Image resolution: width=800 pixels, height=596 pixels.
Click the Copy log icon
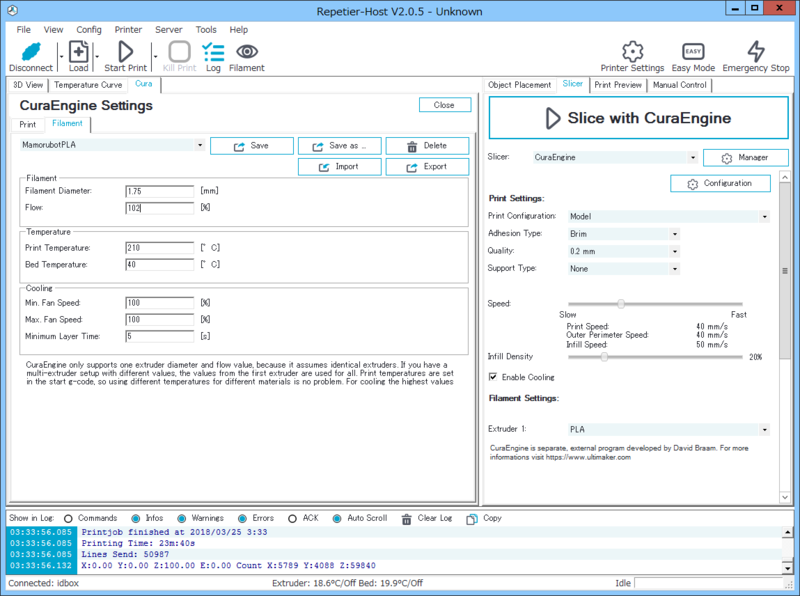(471, 519)
